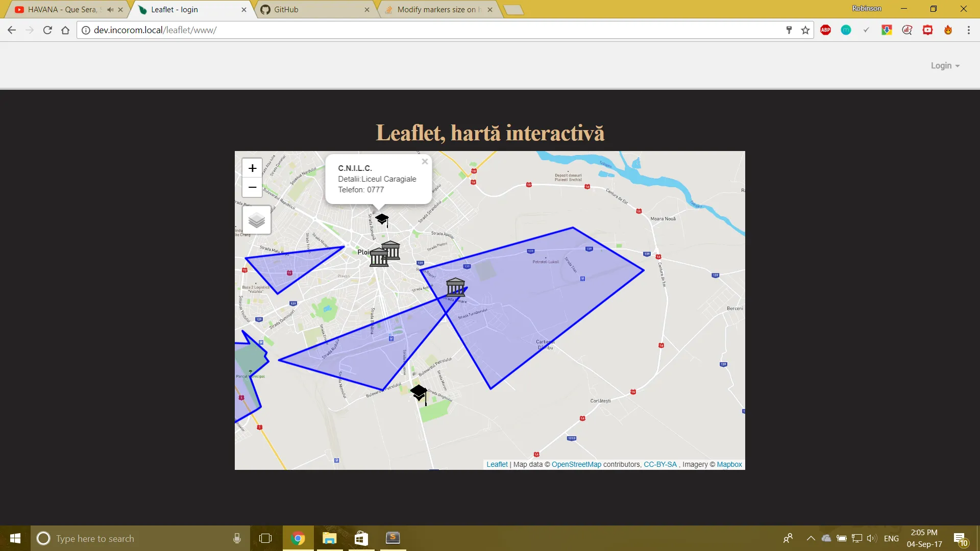Show hidden system tray icons
The height and width of the screenshot is (551, 980).
click(811, 538)
